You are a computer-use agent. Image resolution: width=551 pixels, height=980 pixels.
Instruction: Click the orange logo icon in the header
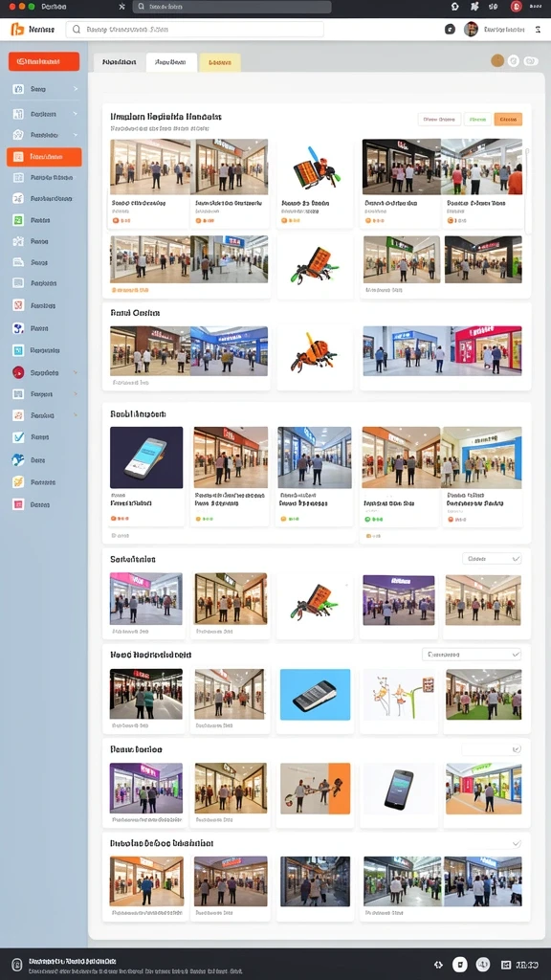coord(17,30)
